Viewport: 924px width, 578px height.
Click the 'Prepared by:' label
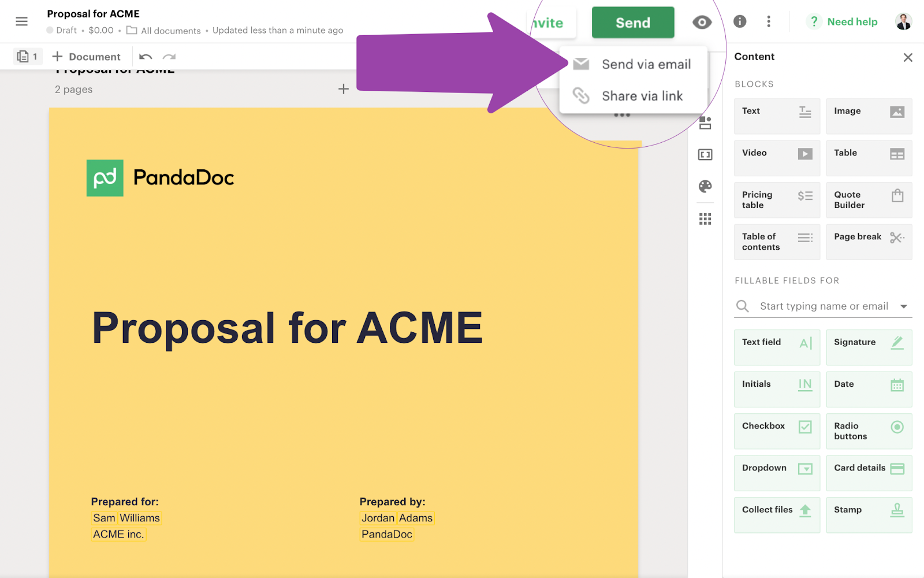tap(393, 502)
